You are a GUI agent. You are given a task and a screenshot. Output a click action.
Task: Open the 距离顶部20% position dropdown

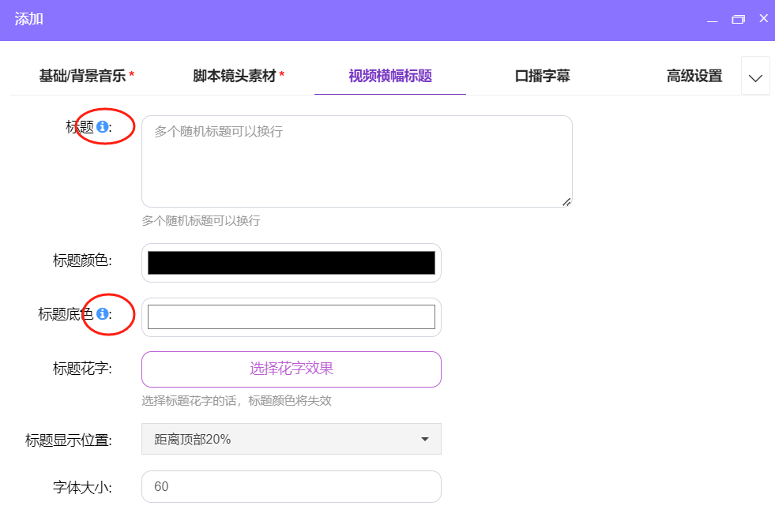tap(291, 439)
